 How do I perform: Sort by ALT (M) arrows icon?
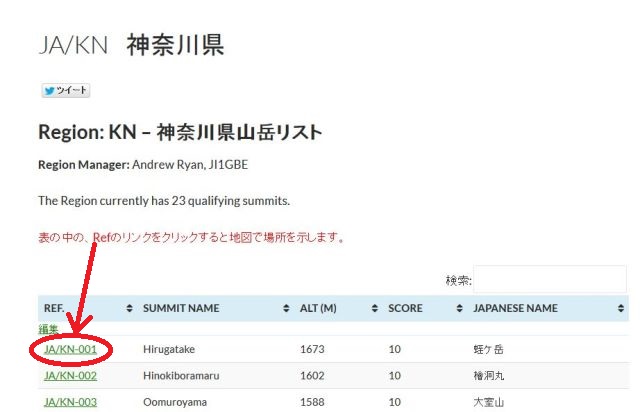(x=375, y=308)
